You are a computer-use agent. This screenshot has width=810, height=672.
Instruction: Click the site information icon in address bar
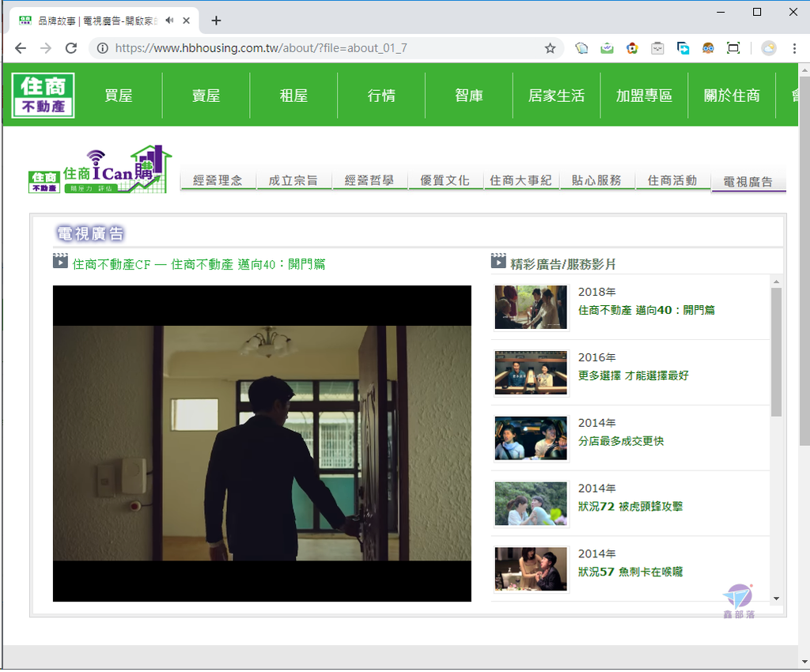coord(103,48)
